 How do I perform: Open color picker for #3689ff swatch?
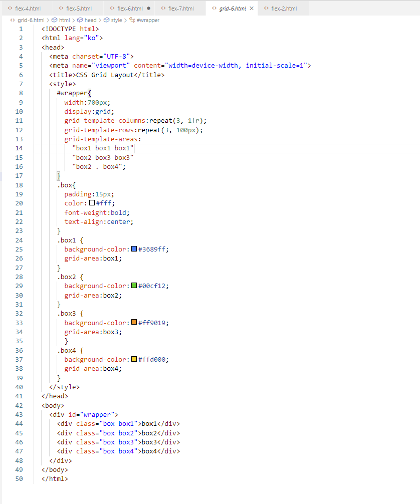click(x=134, y=249)
